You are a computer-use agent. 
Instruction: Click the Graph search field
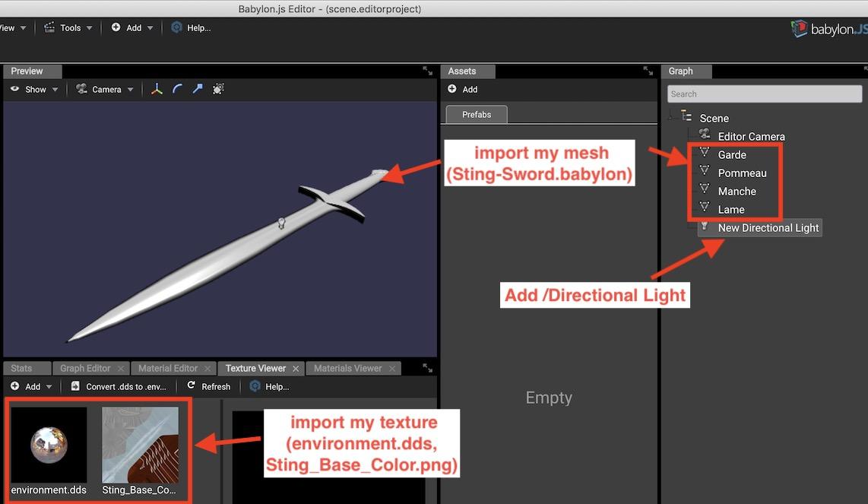point(765,94)
